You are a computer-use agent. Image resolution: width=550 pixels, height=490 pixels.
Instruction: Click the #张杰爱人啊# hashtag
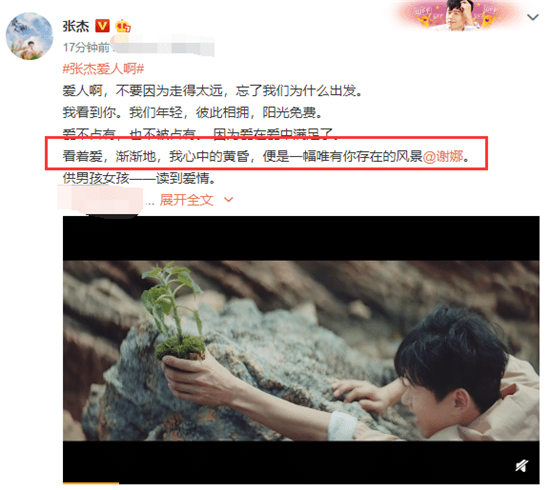(x=103, y=69)
